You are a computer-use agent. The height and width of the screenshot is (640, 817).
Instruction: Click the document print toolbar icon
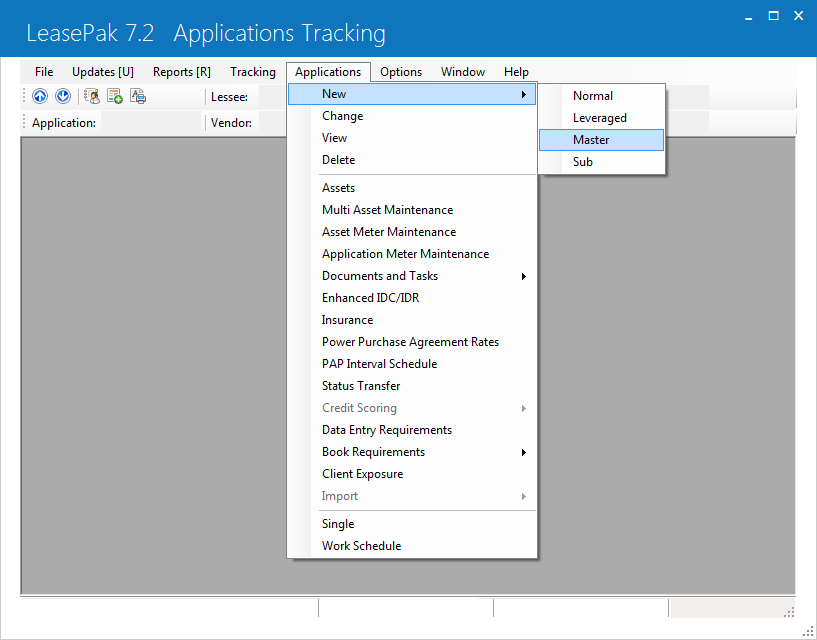click(x=138, y=96)
